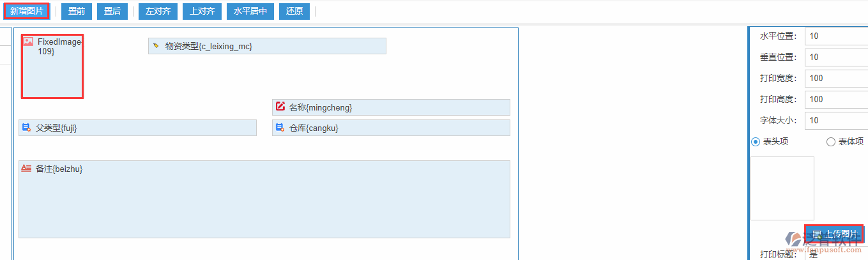Select the 表头项 radio button
This screenshot has width=868, height=260.
coord(756,142)
